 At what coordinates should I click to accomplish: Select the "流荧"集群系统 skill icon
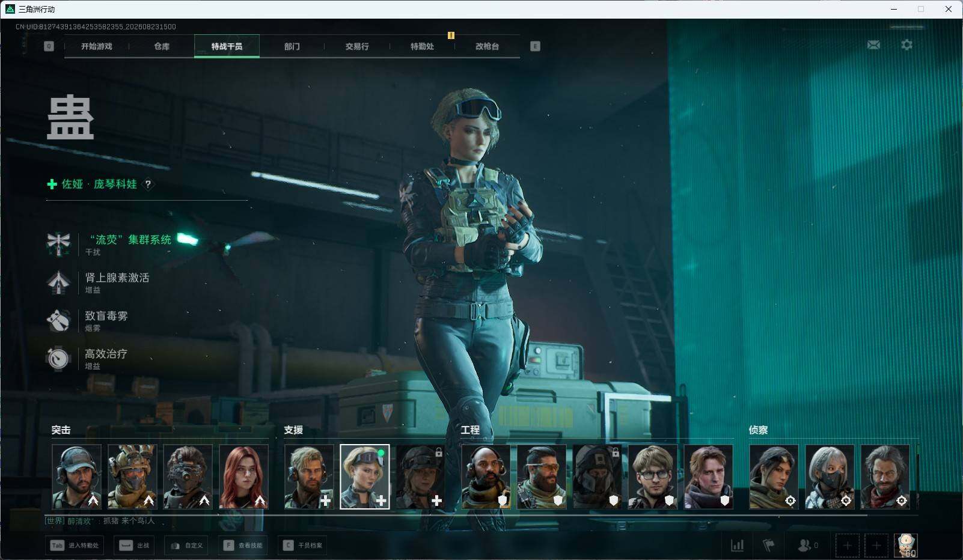[x=58, y=245]
